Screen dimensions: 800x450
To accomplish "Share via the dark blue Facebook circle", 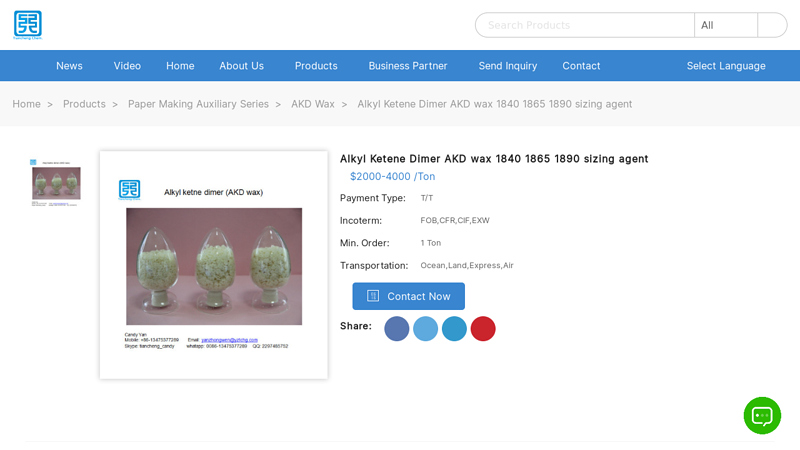I will point(396,329).
